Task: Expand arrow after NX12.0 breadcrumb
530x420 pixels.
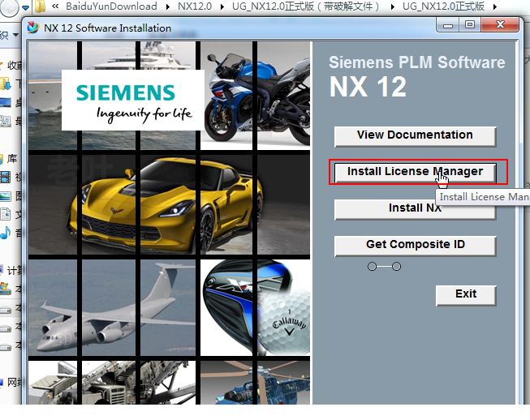Action: pos(222,6)
